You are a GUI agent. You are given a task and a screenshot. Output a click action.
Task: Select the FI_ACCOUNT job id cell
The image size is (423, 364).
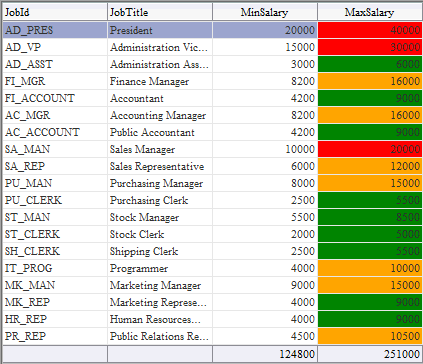click(x=55, y=98)
